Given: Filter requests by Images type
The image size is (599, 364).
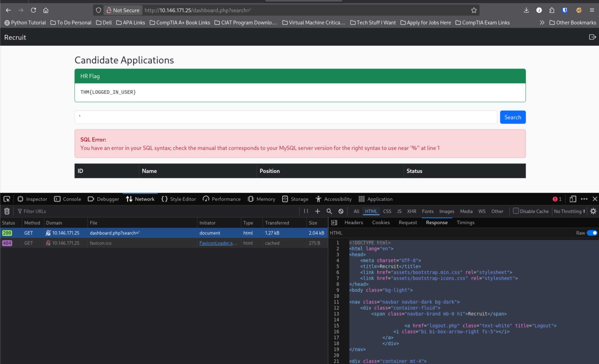Looking at the screenshot, I should tap(446, 211).
